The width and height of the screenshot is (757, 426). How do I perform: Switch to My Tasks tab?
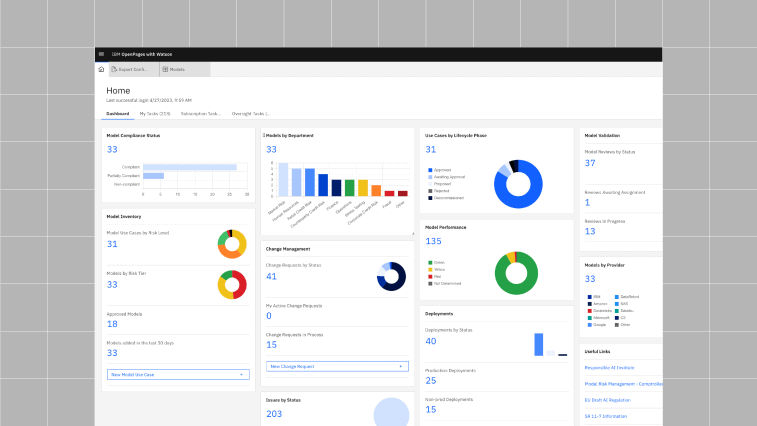tap(155, 114)
